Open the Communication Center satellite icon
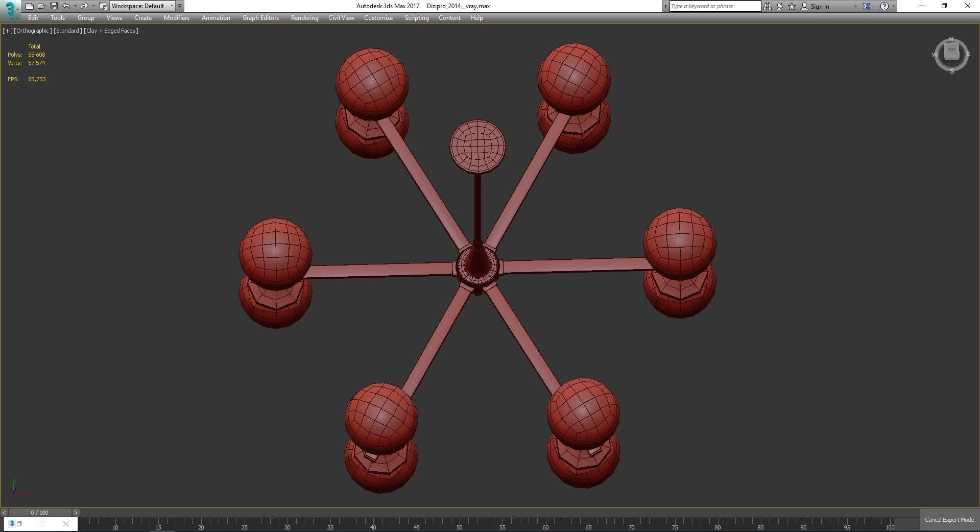The image size is (980, 532). coord(780,6)
